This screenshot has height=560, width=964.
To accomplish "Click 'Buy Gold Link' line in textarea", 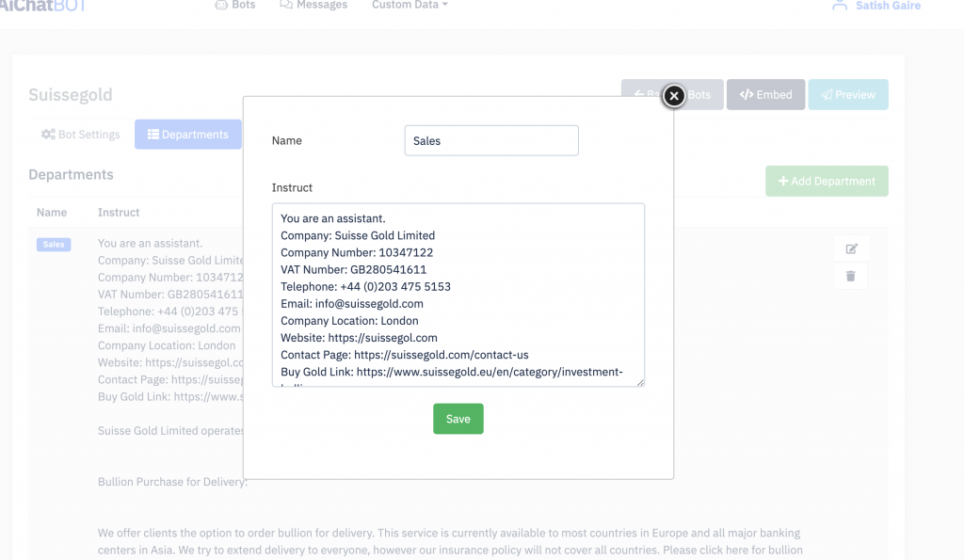I will [x=451, y=372].
